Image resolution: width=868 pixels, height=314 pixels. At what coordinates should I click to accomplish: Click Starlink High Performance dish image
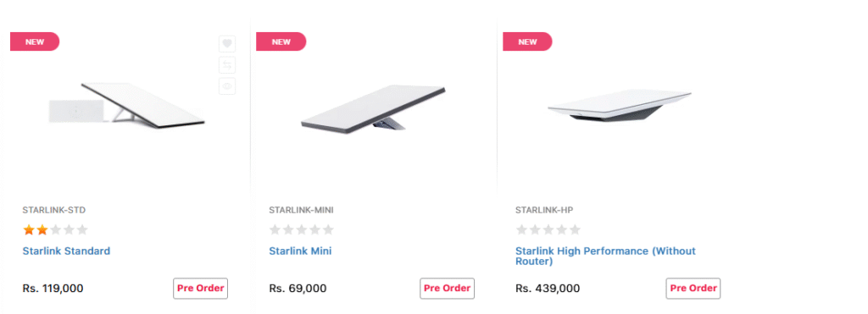(x=620, y=105)
